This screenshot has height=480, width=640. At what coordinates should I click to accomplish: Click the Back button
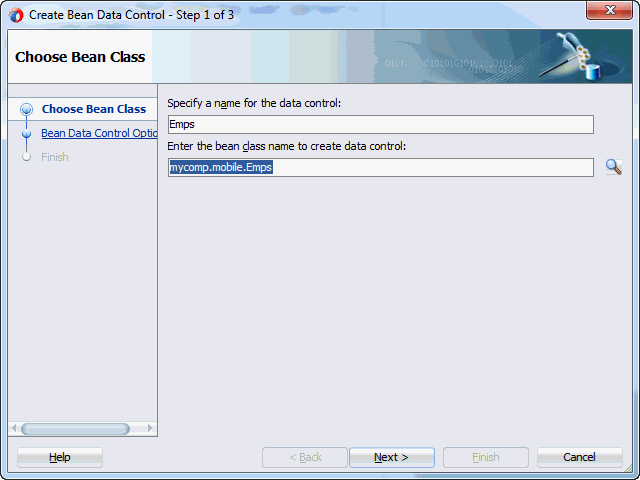point(304,458)
